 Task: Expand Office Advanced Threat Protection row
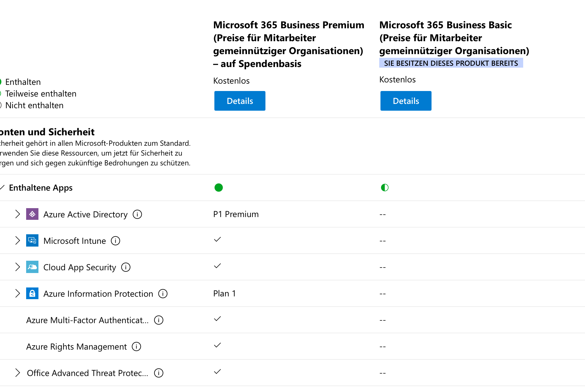18,373
